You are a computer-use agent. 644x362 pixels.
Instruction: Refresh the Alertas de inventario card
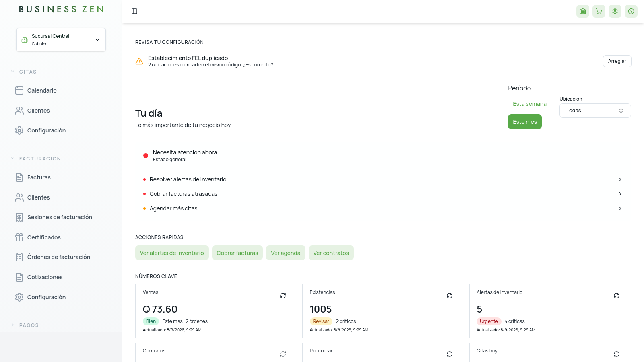coord(617,296)
